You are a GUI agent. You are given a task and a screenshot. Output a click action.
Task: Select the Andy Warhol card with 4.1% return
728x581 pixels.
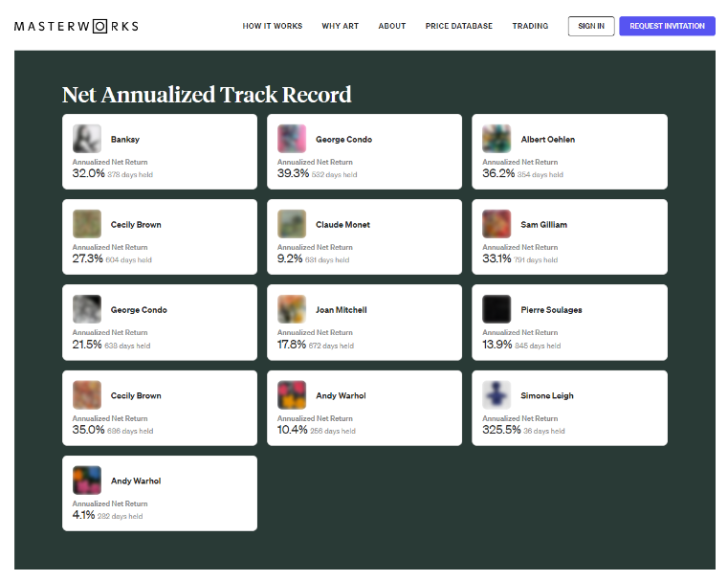(160, 493)
